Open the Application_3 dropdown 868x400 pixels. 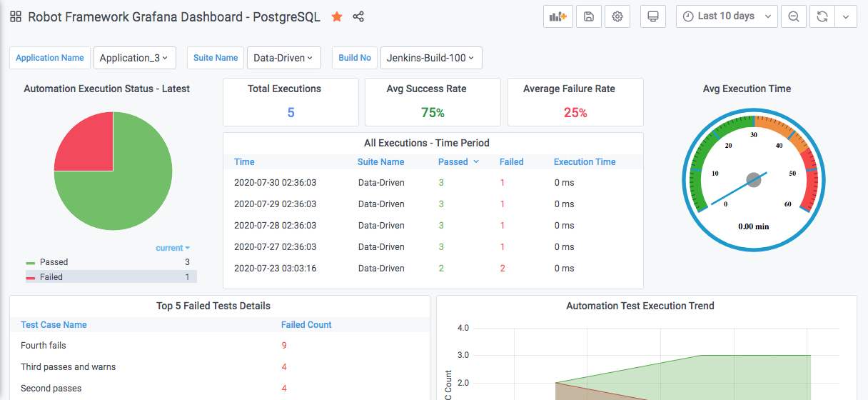coord(134,58)
